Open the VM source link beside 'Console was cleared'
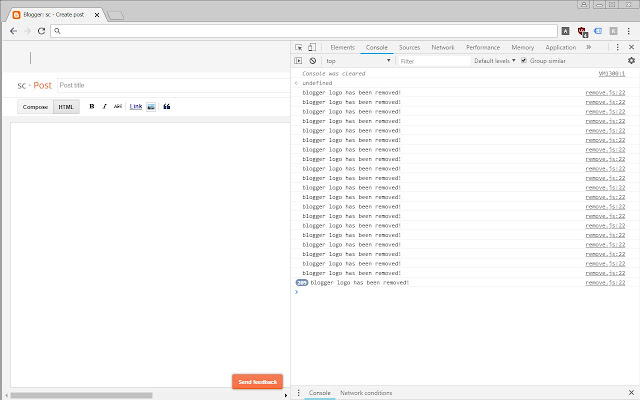The width and height of the screenshot is (640, 400). coord(611,73)
